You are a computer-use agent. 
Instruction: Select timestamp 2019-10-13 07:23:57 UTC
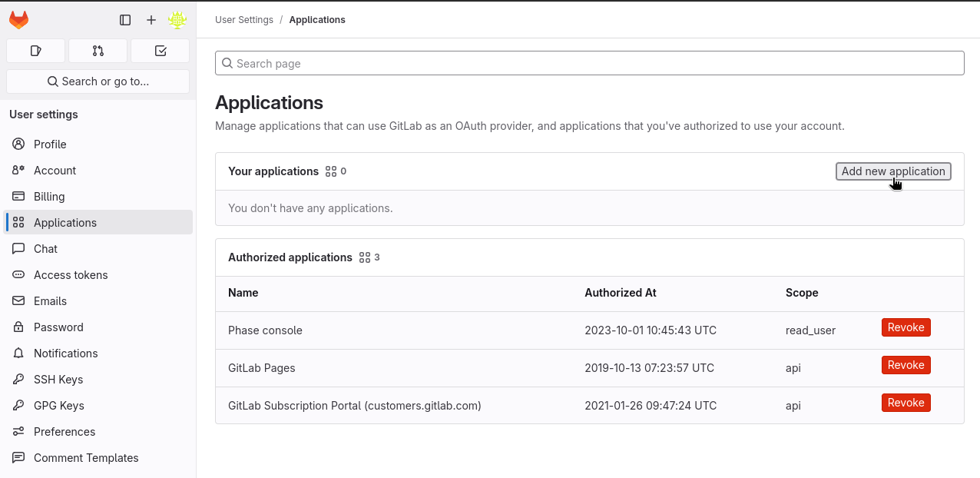649,368
